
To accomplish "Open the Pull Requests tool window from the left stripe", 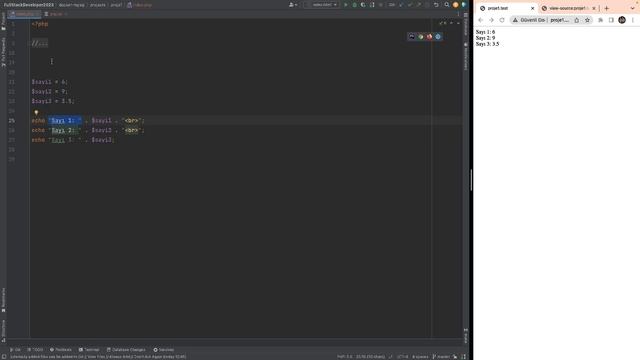I will 3,52.
